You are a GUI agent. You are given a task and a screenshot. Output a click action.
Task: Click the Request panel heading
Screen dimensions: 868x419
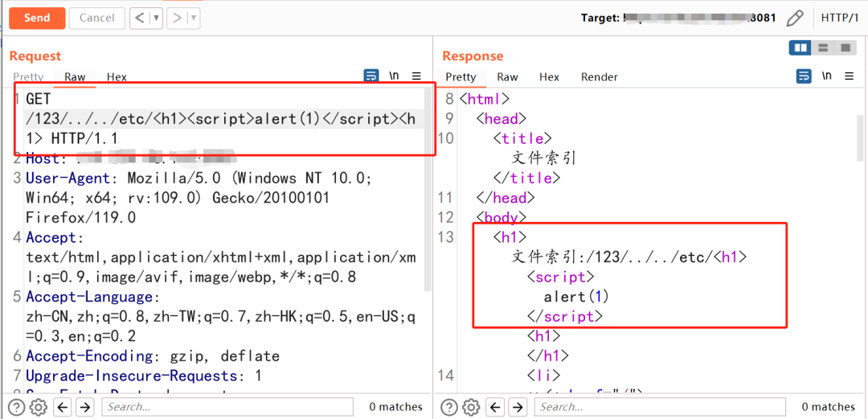pyautogui.click(x=35, y=56)
